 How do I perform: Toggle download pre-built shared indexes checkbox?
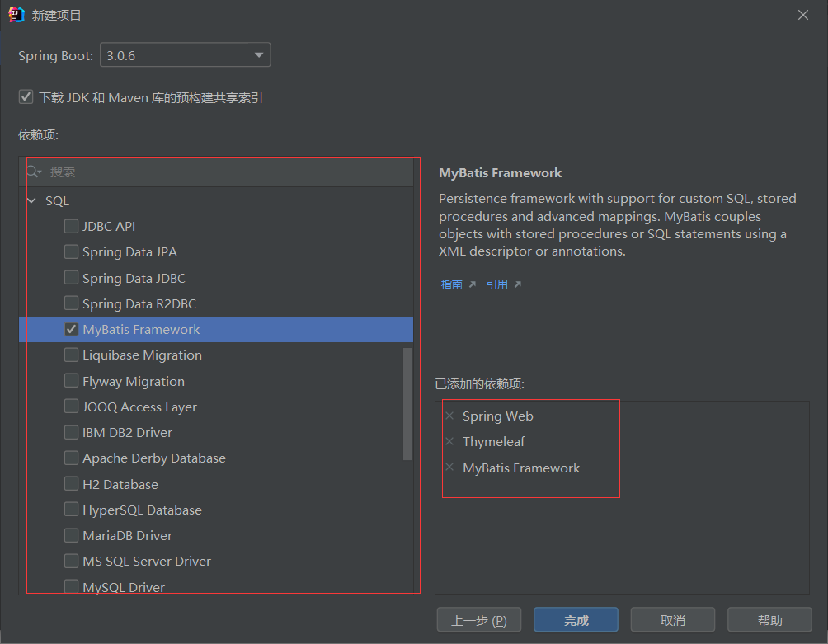(26, 97)
